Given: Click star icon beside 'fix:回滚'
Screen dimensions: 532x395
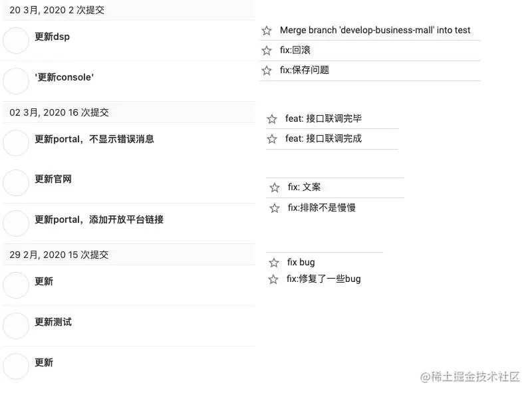Looking at the screenshot, I should point(267,51).
